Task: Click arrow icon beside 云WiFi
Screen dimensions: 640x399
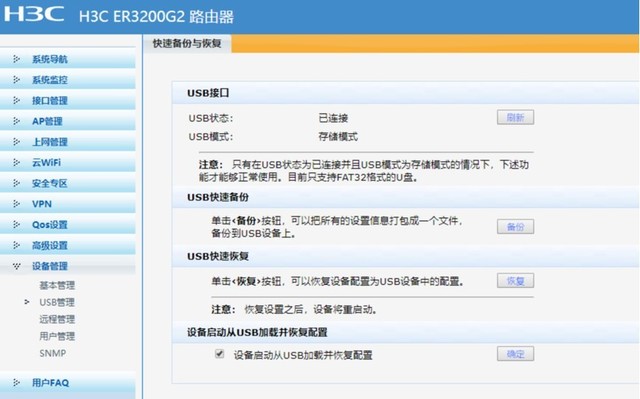Action: (16, 162)
